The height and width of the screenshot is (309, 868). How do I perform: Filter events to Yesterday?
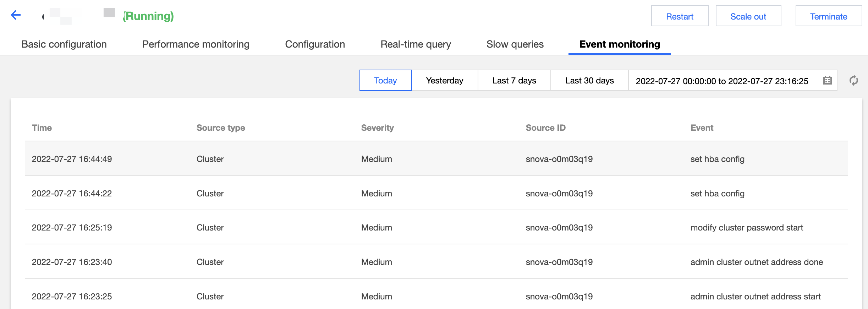coord(444,81)
